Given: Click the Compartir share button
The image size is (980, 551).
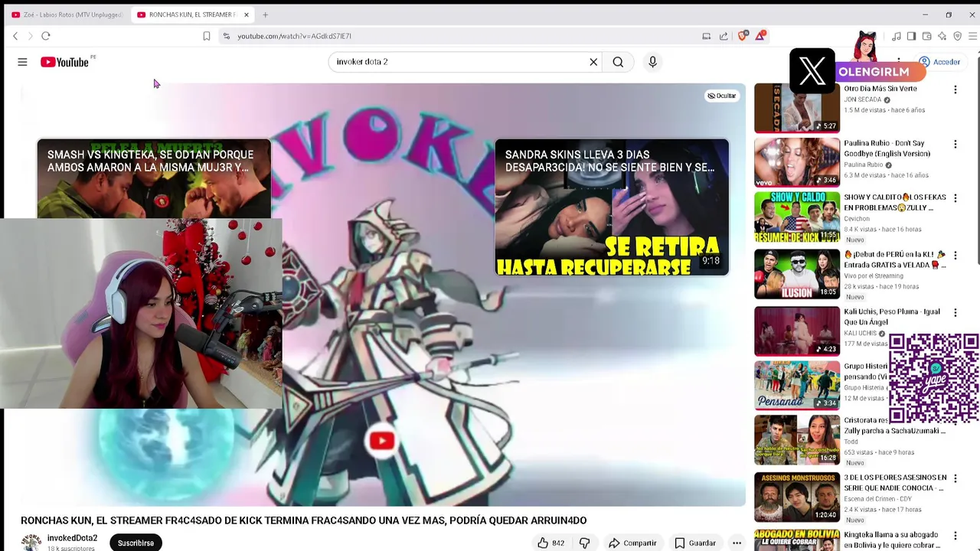Looking at the screenshot, I should point(632,543).
